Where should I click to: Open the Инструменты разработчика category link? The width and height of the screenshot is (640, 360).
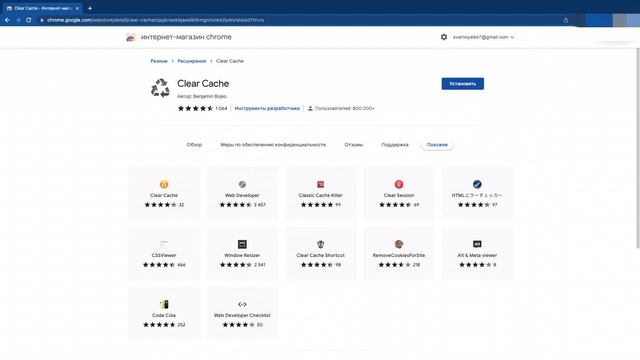pos(267,109)
